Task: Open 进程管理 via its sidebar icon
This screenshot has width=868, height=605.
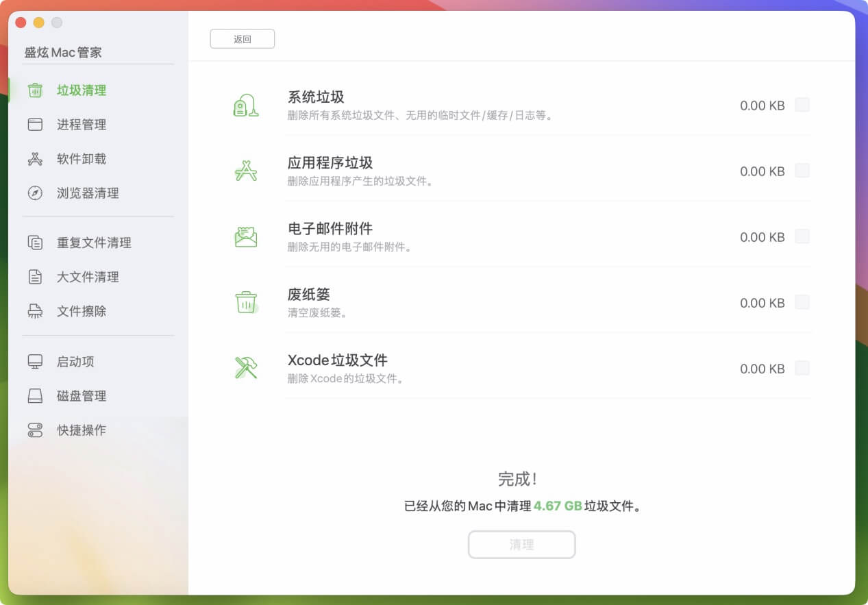Action: click(x=35, y=124)
